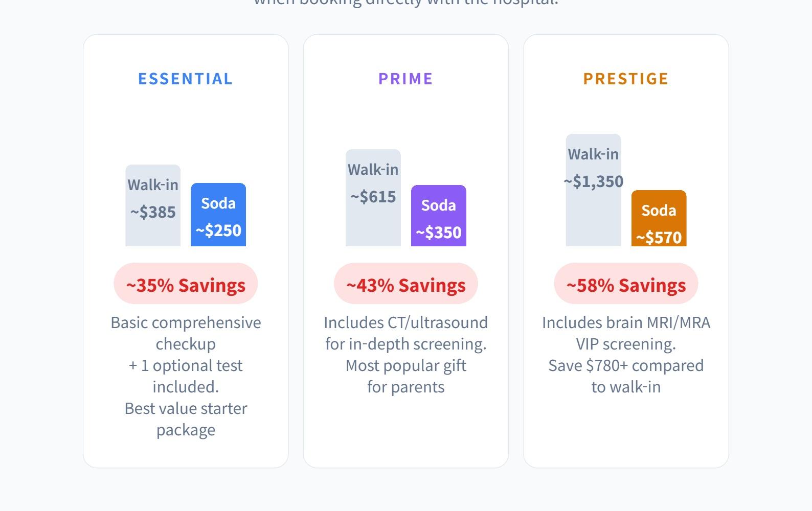The image size is (812, 511).
Task: Click the Prestige Walk-in ~$1,350 bar
Action: pos(593,190)
